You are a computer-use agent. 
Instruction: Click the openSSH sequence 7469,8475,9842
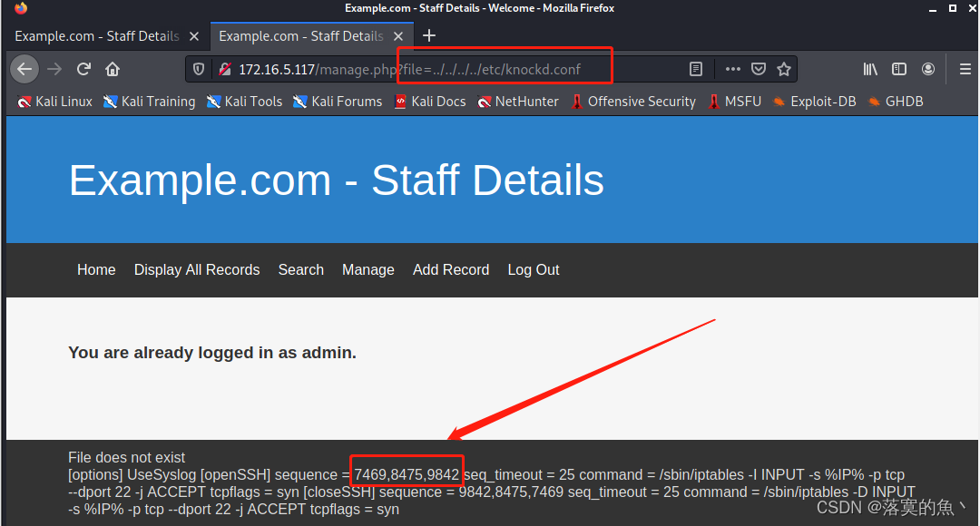407,475
